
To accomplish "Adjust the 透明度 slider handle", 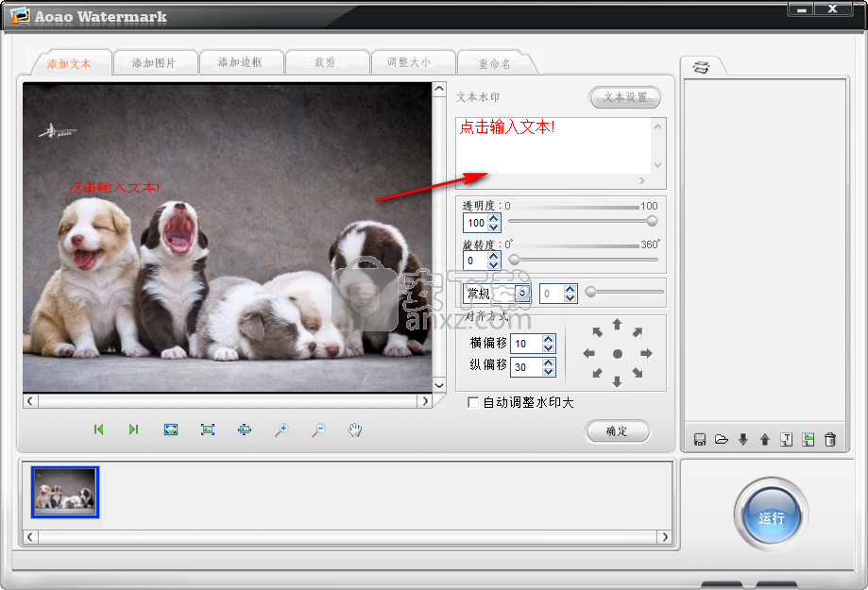I will tap(652, 221).
